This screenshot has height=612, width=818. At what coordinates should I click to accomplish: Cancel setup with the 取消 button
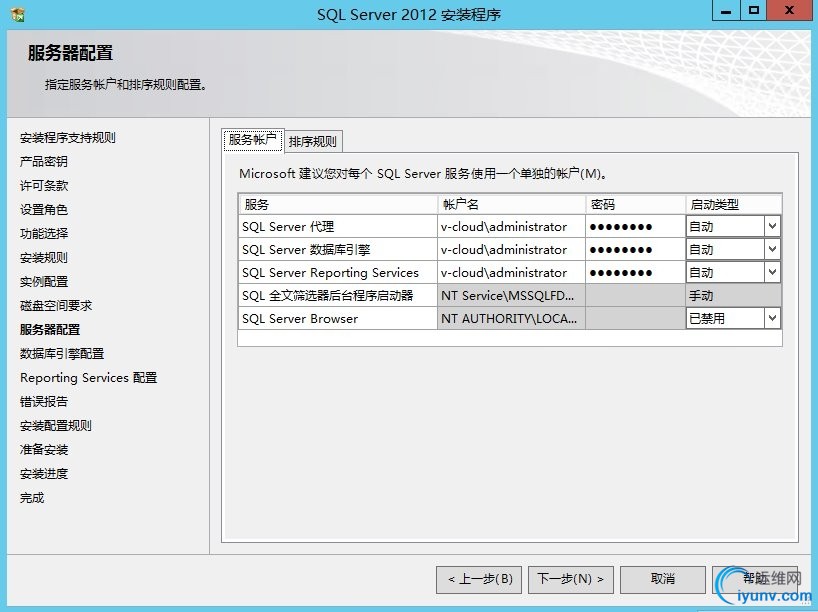pos(663,579)
